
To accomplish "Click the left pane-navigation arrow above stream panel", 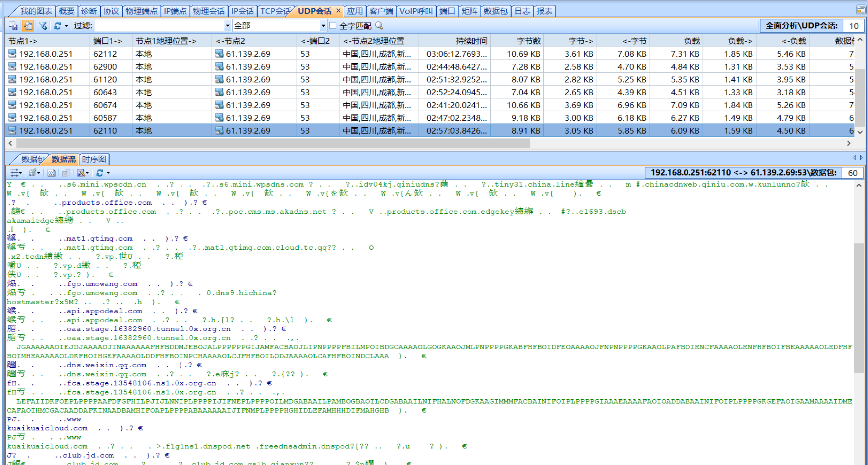I will (854, 157).
